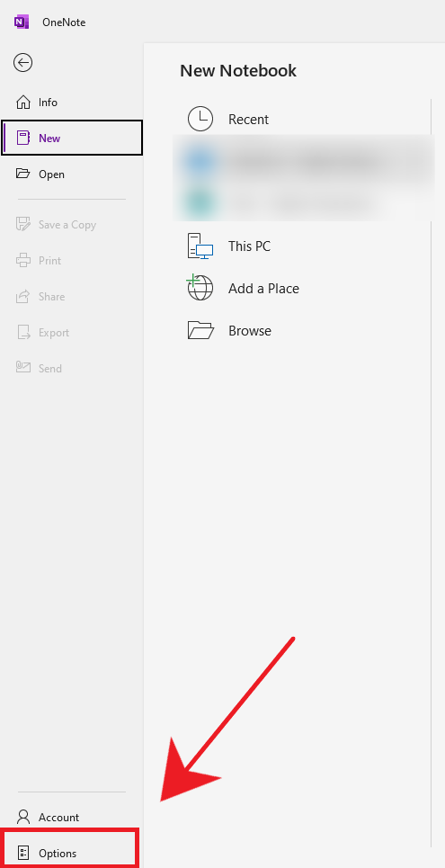
Task: Open the Open page
Action: (71, 174)
